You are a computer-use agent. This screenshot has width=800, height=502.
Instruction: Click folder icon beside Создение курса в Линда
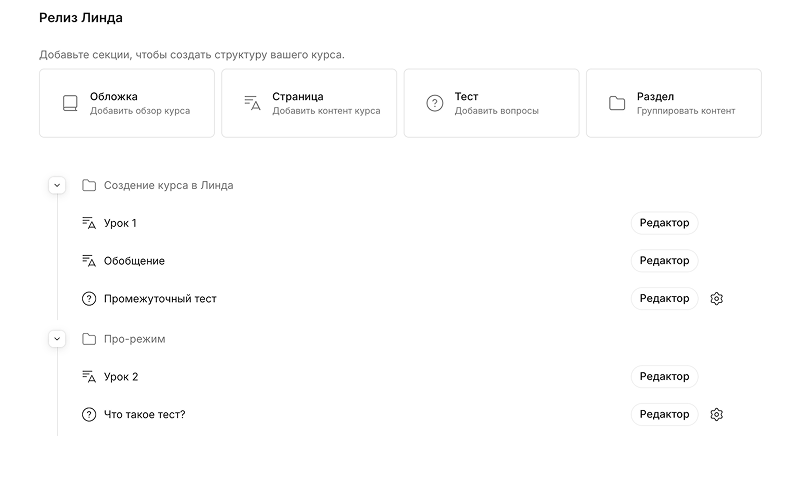point(88,185)
